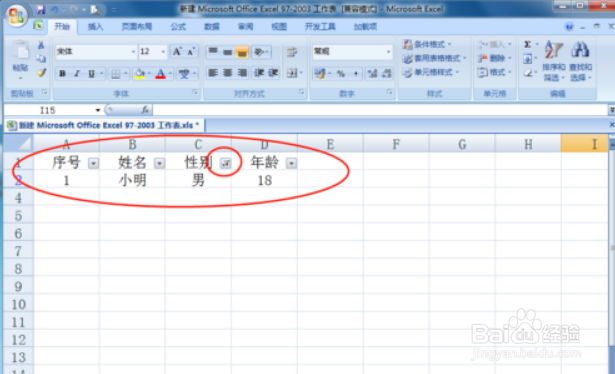
Task: Decrease font size with the small A
Action: click(x=191, y=51)
